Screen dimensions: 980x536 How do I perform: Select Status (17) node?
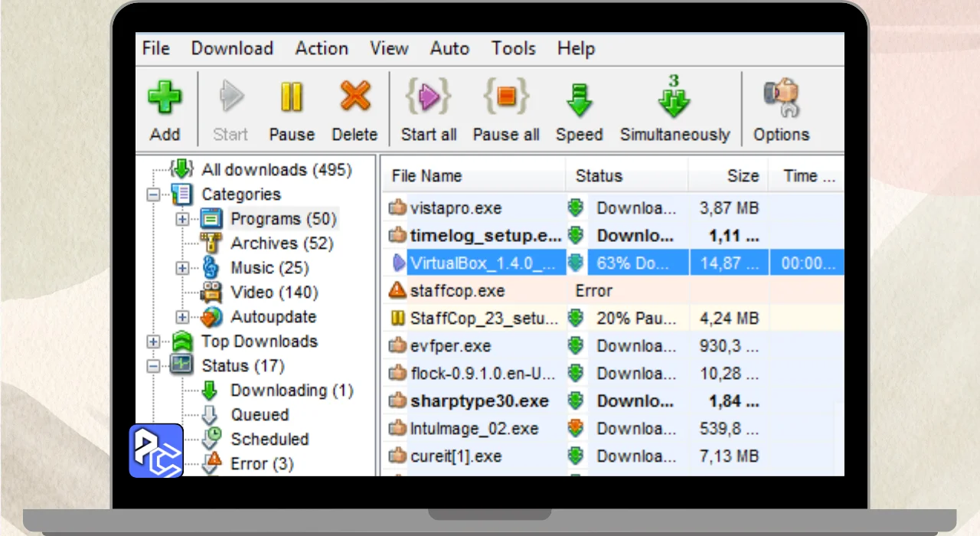pos(243,365)
